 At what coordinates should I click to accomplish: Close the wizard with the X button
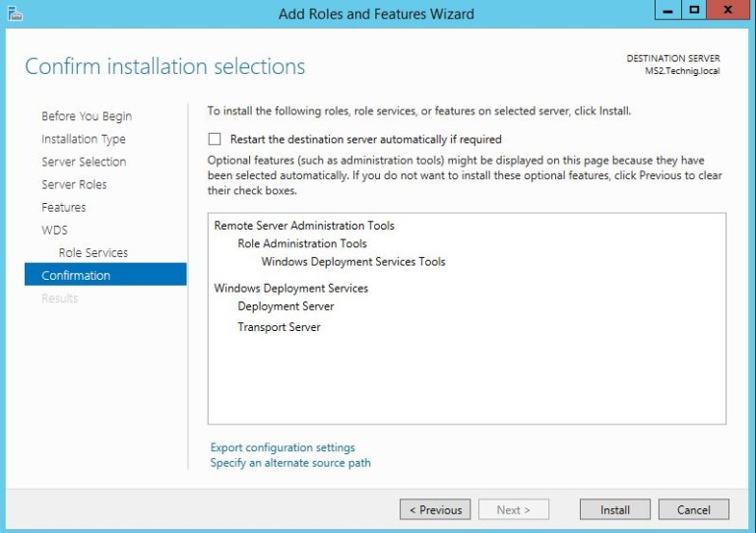tap(728, 10)
